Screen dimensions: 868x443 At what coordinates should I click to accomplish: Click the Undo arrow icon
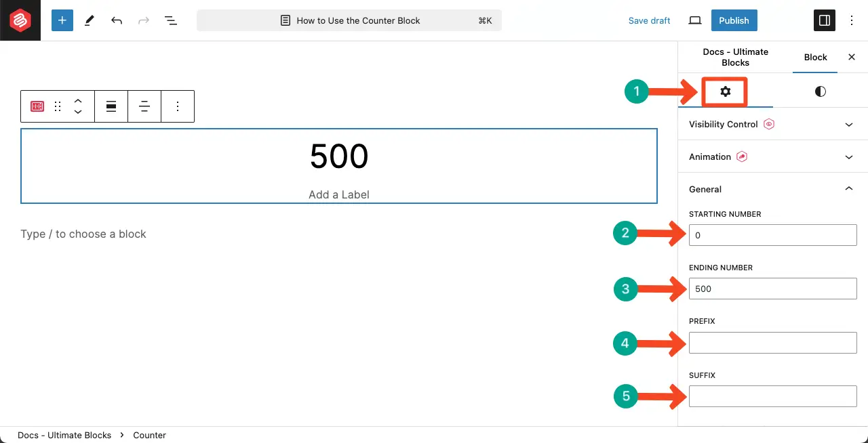116,20
